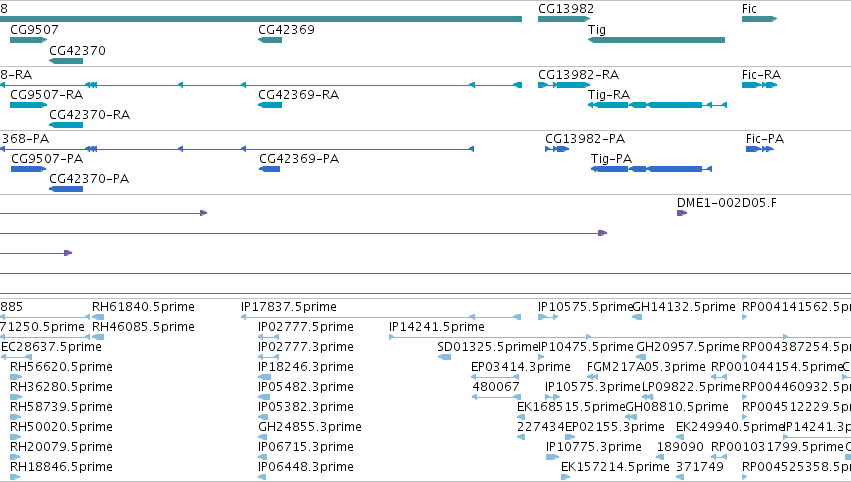The height and width of the screenshot is (482, 851).
Task: Select the RH18846.5prime EST label
Action: [61, 467]
